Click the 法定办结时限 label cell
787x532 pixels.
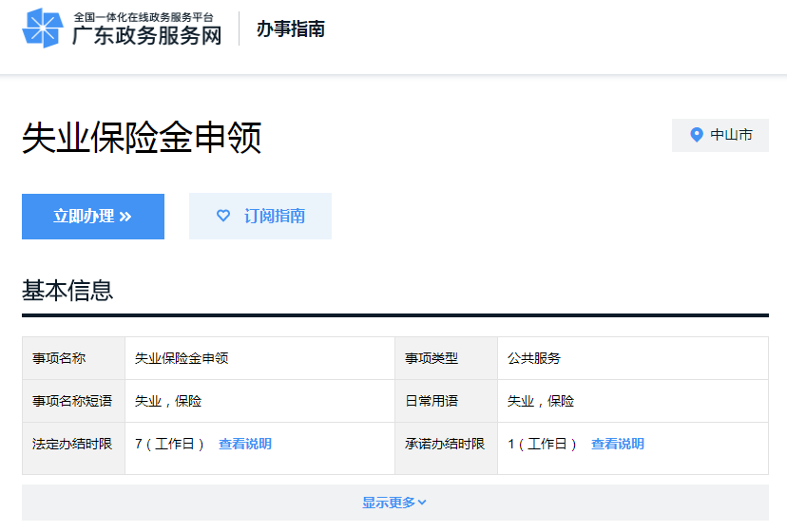tap(74, 448)
